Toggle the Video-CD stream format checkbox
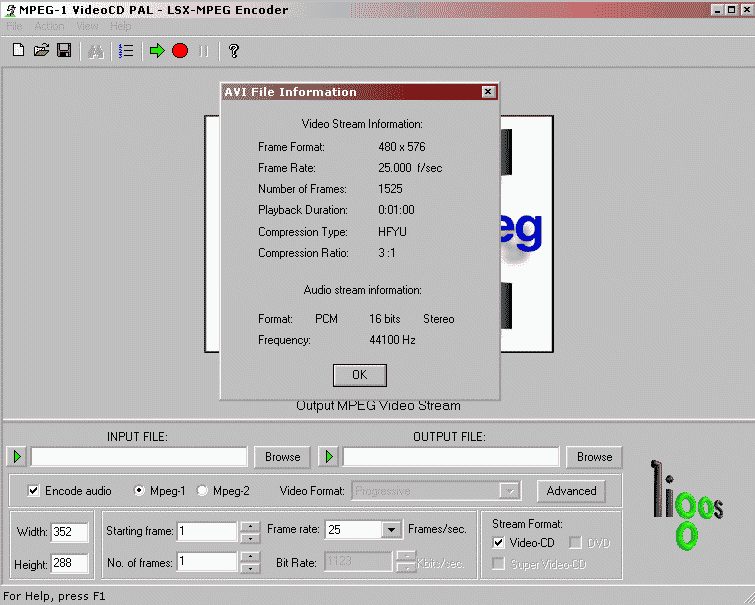 [498, 543]
